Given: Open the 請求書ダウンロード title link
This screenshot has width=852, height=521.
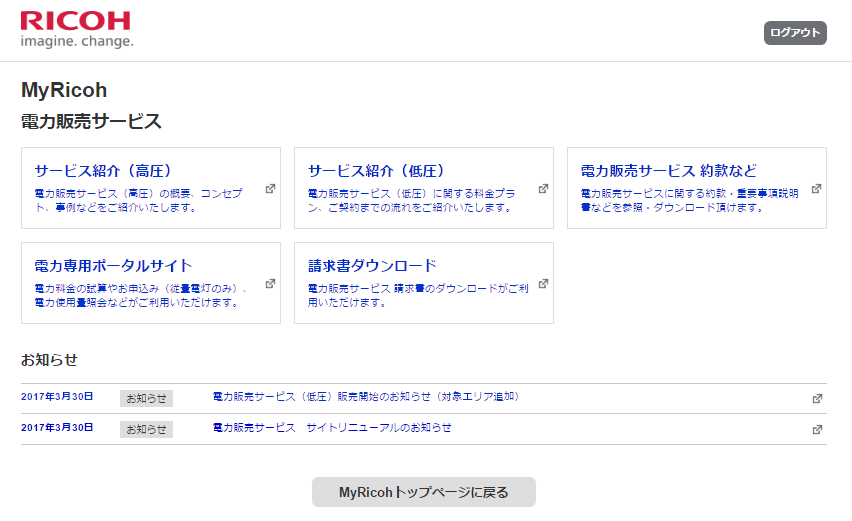Looking at the screenshot, I should click(372, 265).
